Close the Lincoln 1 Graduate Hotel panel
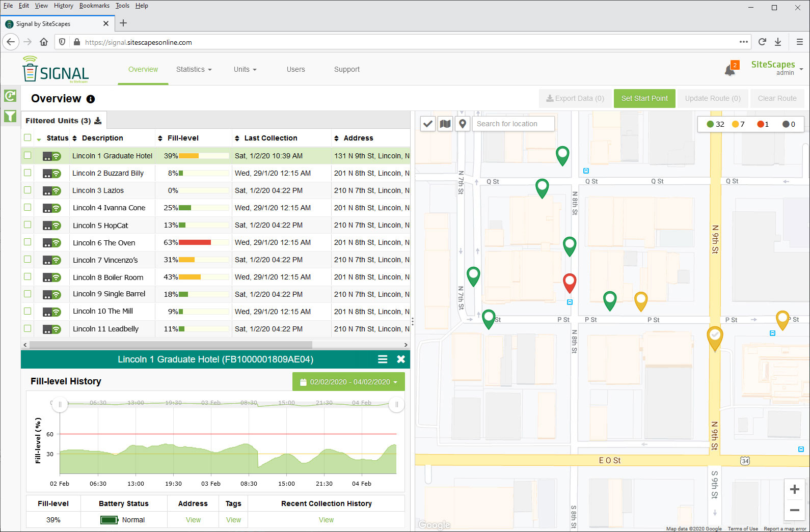This screenshot has height=532, width=810. 401,359
